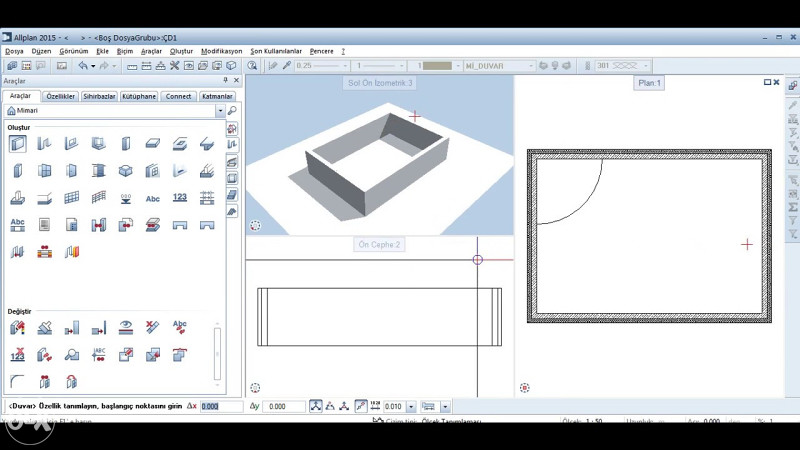Select the Beam tool in Oluştur

click(x=207, y=144)
